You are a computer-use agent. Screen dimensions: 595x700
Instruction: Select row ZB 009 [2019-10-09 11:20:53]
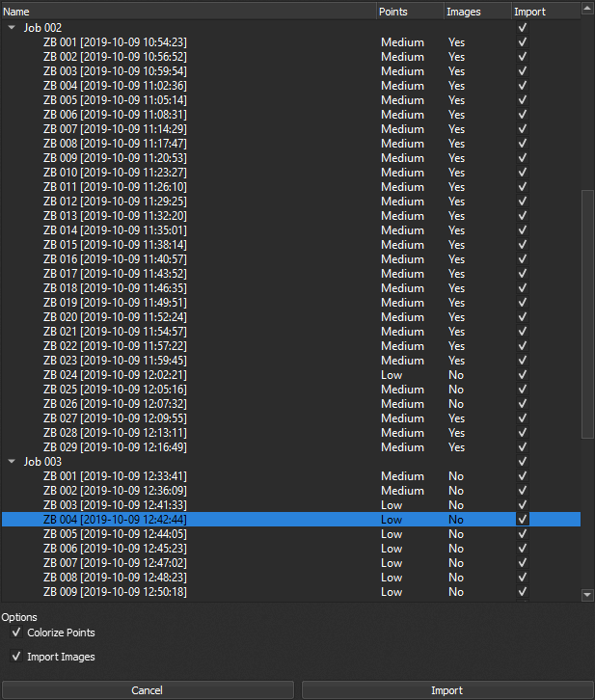pos(291,158)
